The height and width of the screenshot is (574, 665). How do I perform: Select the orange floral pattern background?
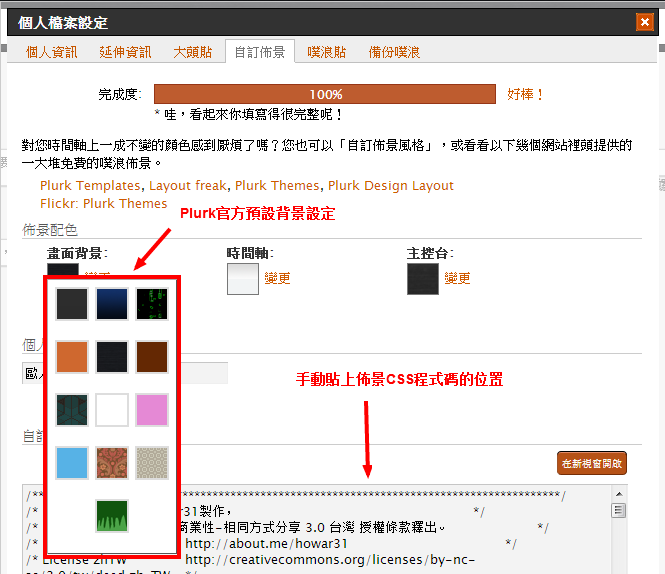(112, 462)
